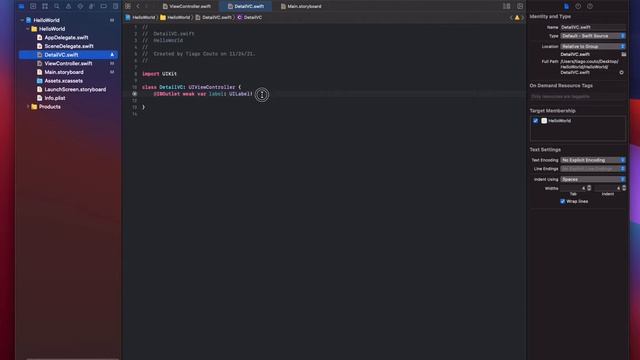Select Main.storyboard in navigator
Viewport: 640px width, 360px height.
(64, 72)
